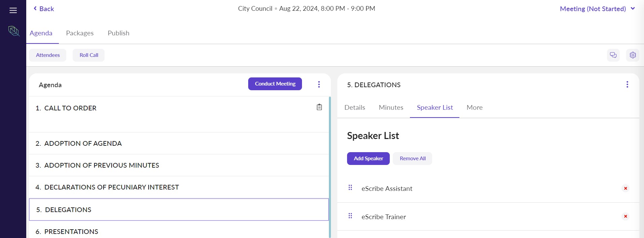The width and height of the screenshot is (644, 238).
Task: Open the comments chat icon
Action: coord(613,55)
